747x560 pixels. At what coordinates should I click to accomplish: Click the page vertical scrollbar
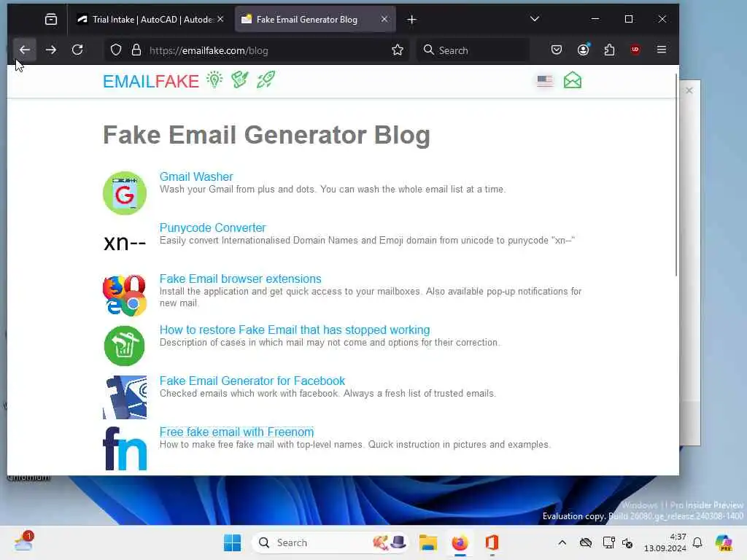(676, 174)
